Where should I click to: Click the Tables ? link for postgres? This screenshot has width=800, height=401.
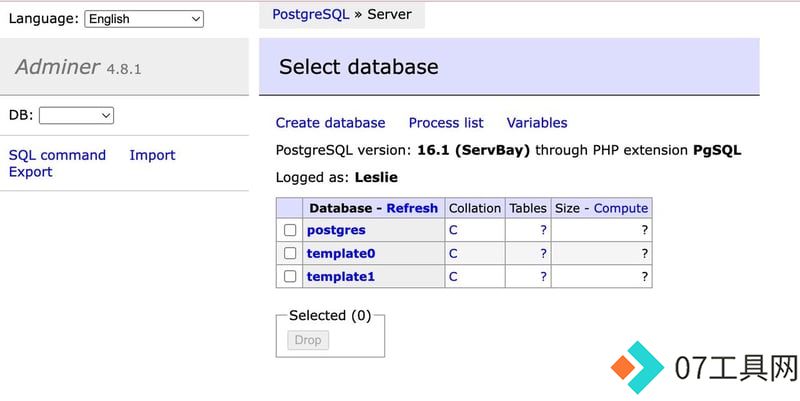543,230
